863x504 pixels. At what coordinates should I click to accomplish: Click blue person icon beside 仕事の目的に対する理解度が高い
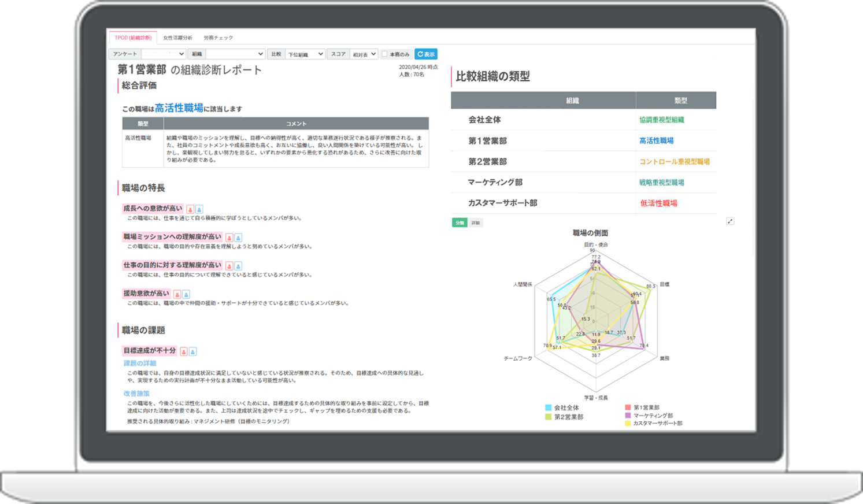[x=238, y=266]
